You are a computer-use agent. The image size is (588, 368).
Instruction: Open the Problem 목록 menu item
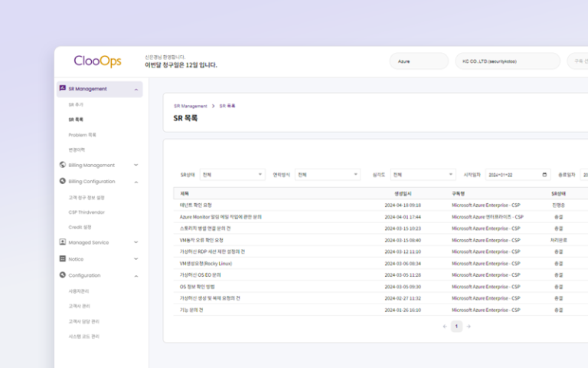[x=82, y=135]
